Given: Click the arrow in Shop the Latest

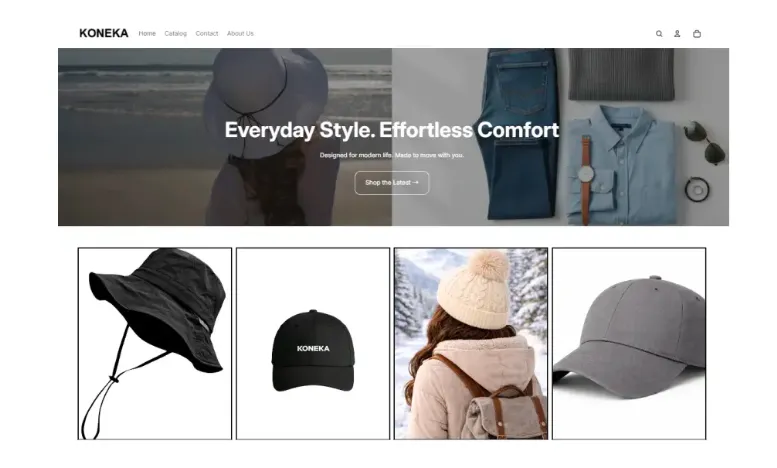Looking at the screenshot, I should point(415,182).
